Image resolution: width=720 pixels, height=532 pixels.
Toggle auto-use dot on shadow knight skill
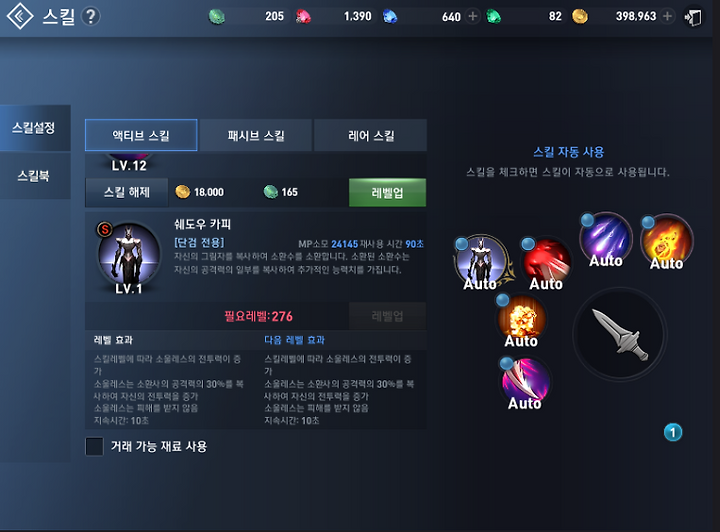461,244
